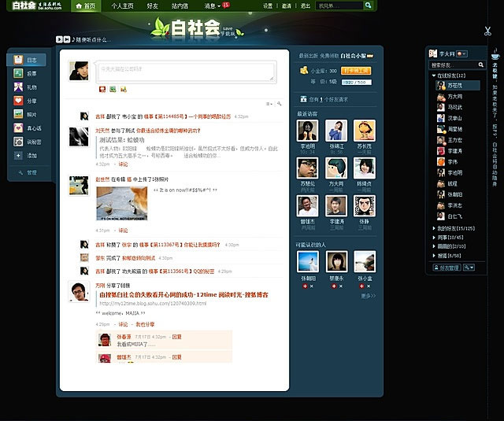Select online friend 李伟
Image resolution: width=504 pixels, height=421 pixels.
coord(447,162)
